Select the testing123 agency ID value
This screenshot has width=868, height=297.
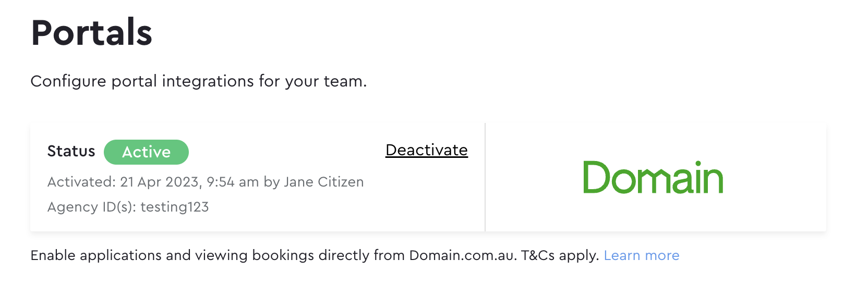(175, 207)
